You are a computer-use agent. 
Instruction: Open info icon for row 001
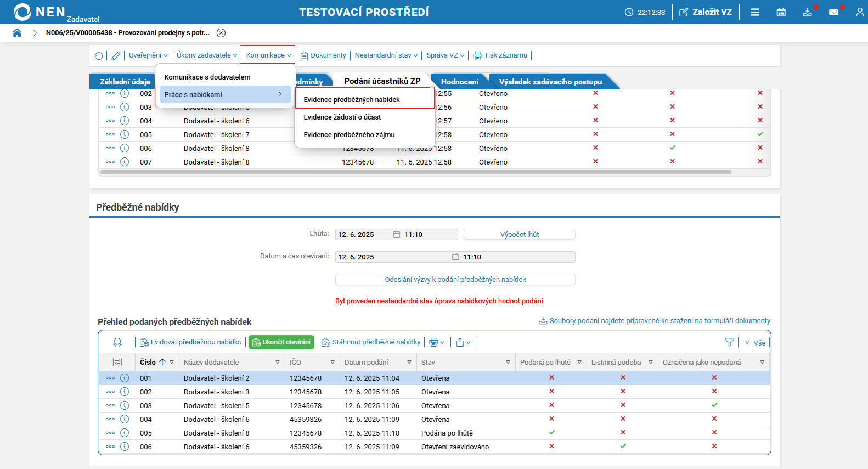click(x=125, y=378)
